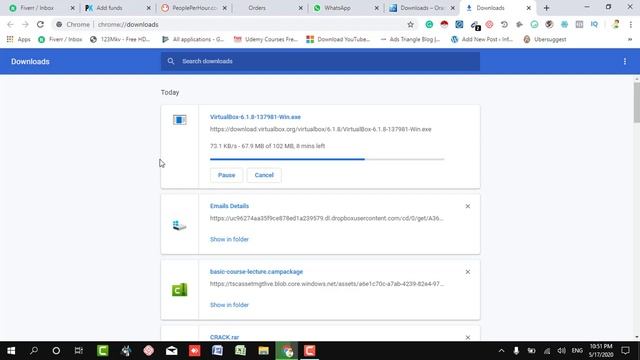Image resolution: width=640 pixels, height=360 pixels.
Task: Open Fiverr / Inbox bookmark
Action: point(60,39)
